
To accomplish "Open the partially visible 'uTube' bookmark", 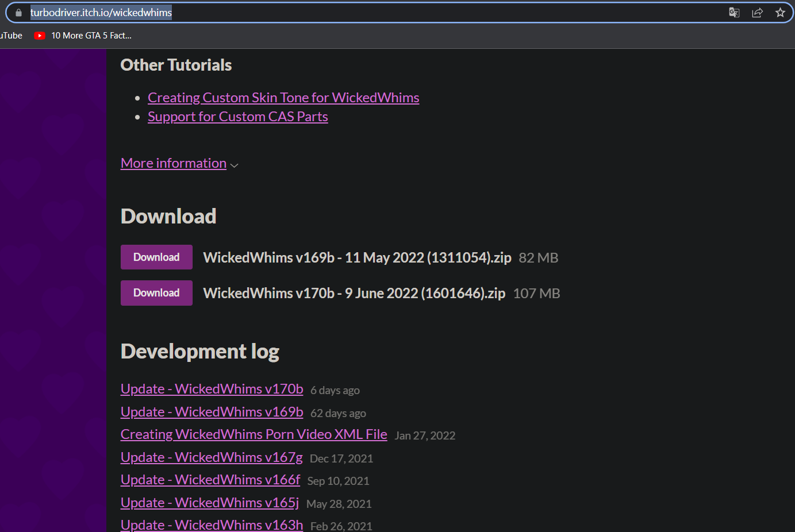I will point(11,36).
